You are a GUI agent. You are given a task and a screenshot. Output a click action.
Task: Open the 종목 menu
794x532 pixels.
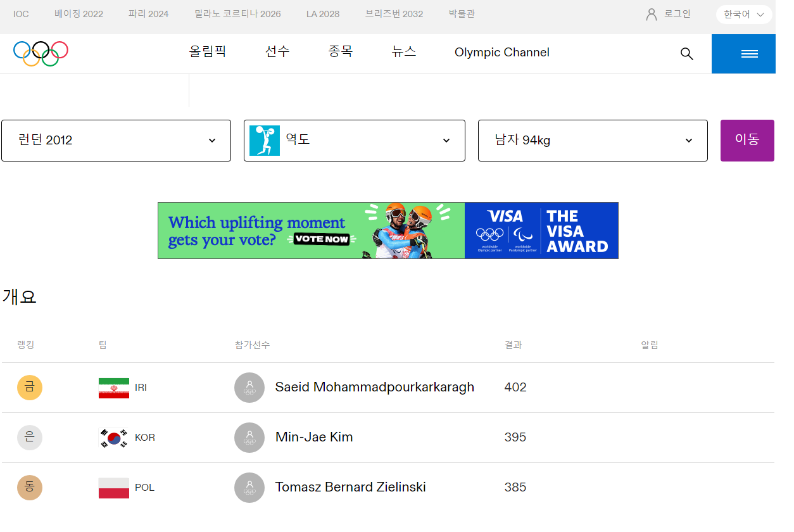pyautogui.click(x=341, y=52)
